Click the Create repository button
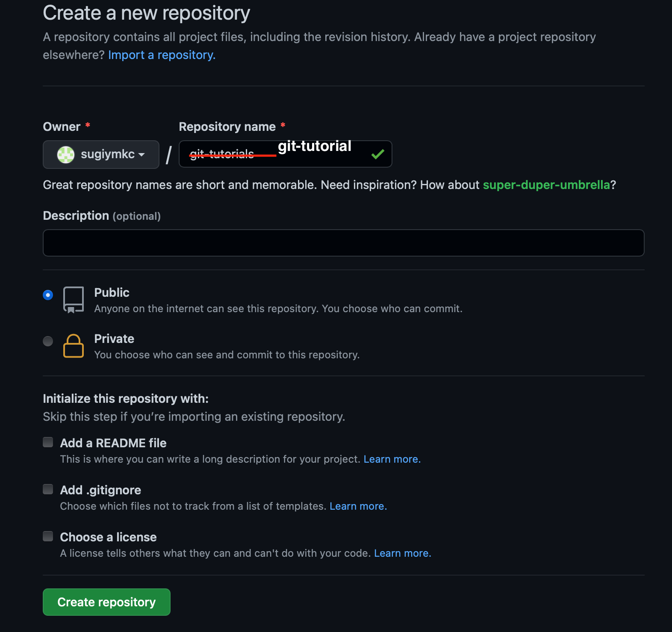 pyautogui.click(x=106, y=602)
